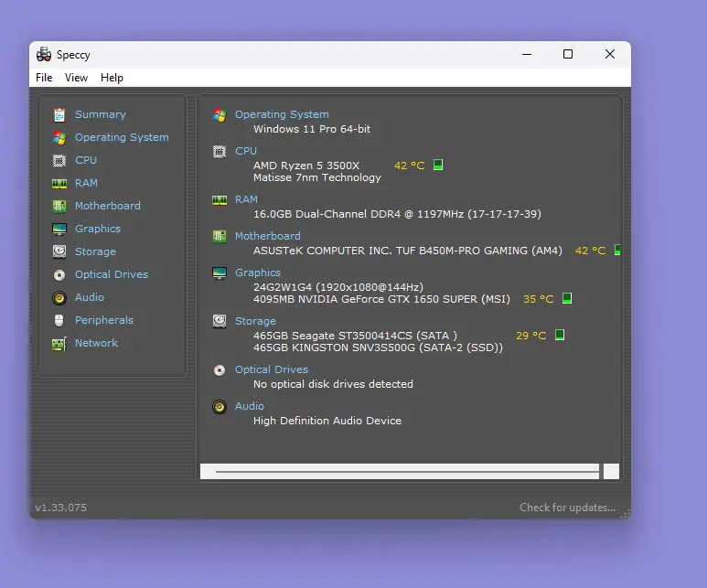Select RAM in the sidebar
The width and height of the screenshot is (707, 588).
[x=86, y=183]
